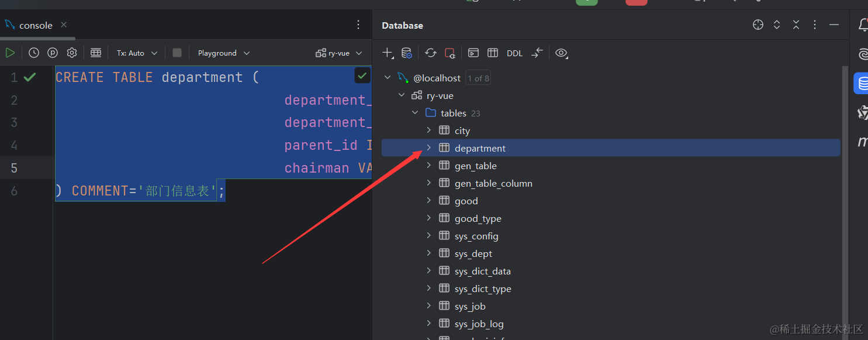The width and height of the screenshot is (868, 340).
Task: Toggle the Database tool window sidebar button
Action: 862,83
